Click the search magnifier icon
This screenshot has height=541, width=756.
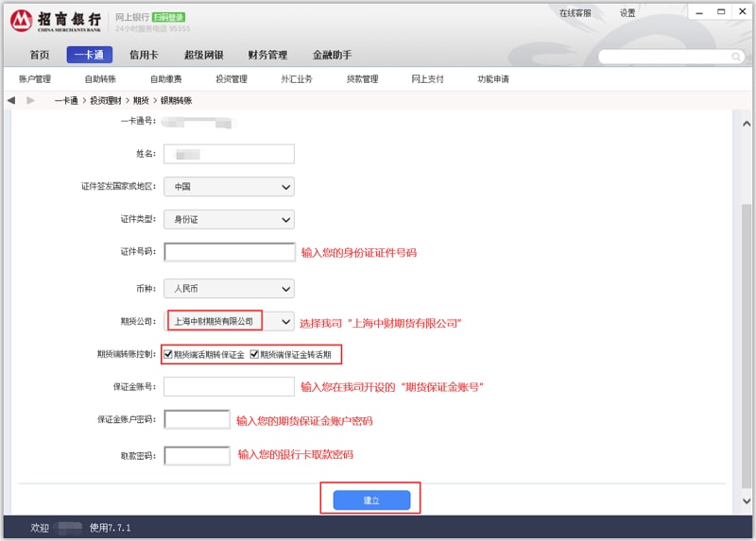(740, 57)
